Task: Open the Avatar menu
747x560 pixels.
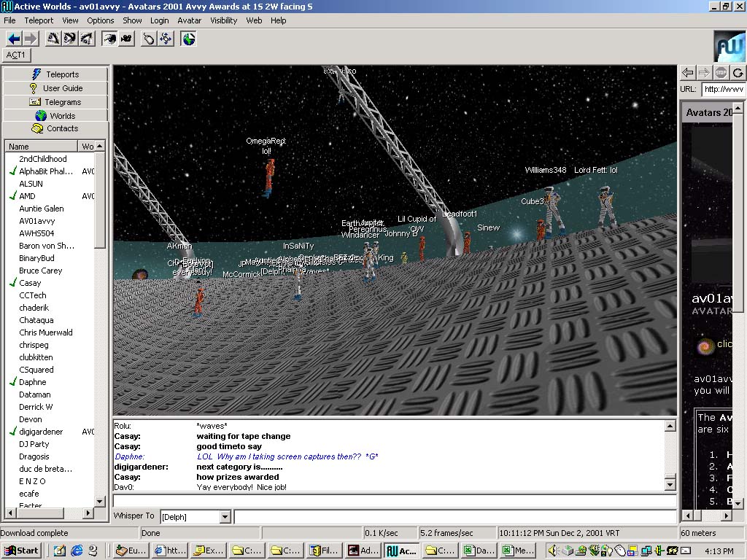Action: coord(190,20)
